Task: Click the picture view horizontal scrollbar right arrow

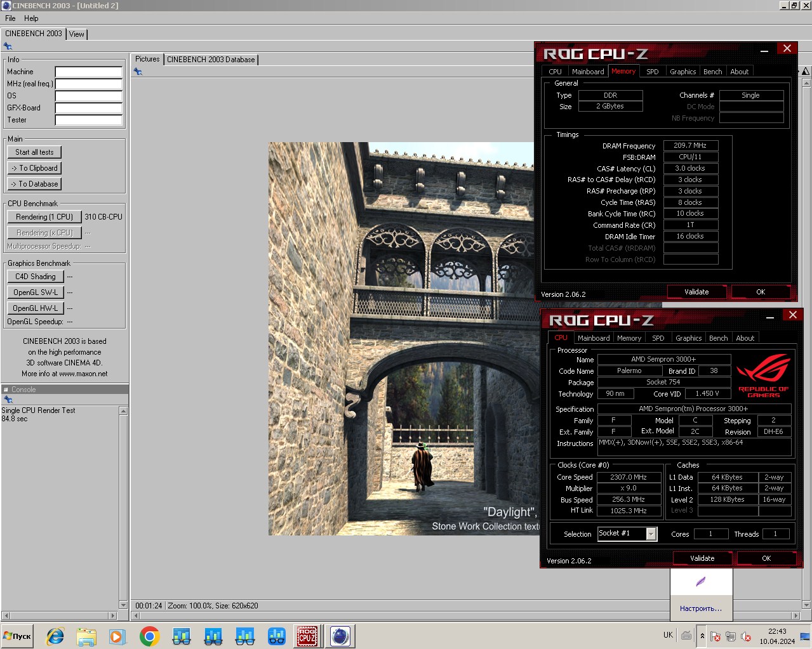Action: 796,615
